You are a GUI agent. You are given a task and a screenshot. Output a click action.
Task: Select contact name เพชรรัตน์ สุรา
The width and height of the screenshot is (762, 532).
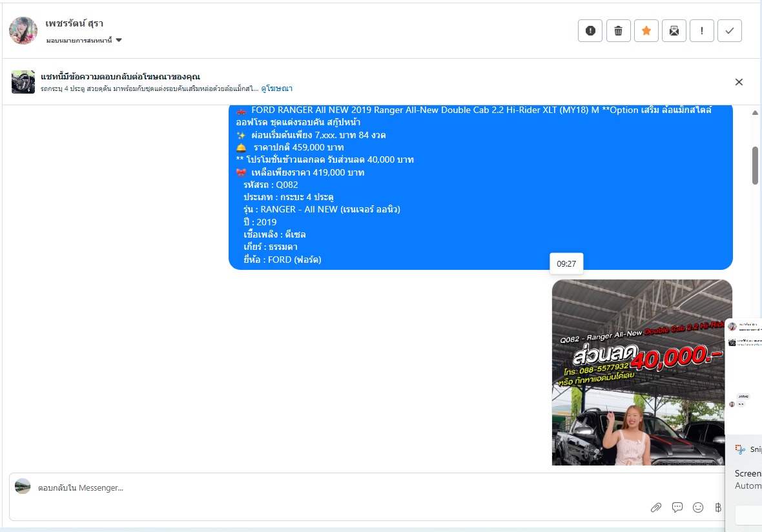click(74, 23)
